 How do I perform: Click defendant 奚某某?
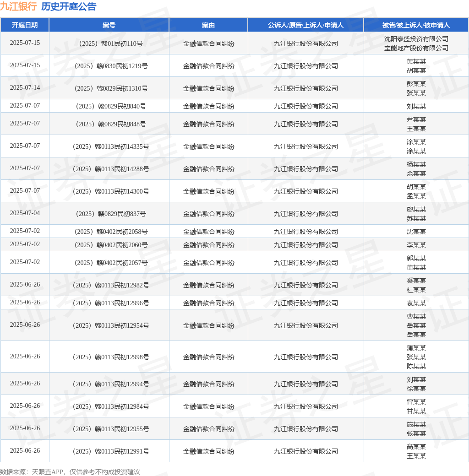416,281
